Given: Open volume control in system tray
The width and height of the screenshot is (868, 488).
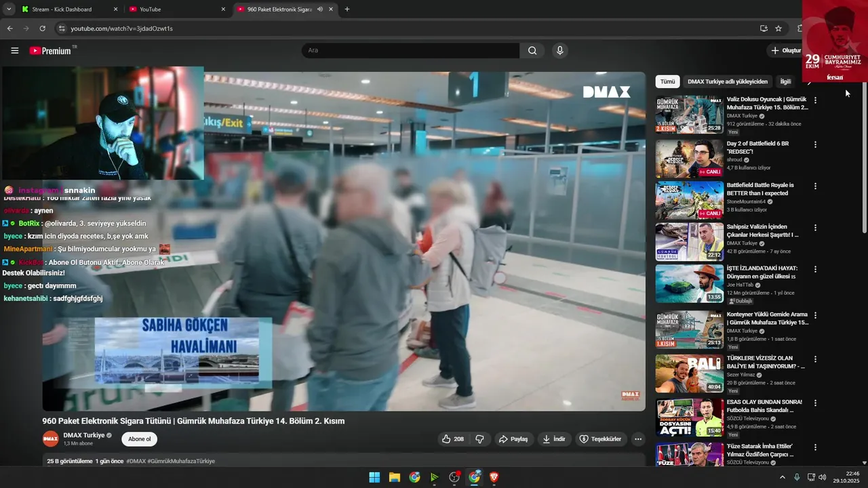Looking at the screenshot, I should 823,477.
